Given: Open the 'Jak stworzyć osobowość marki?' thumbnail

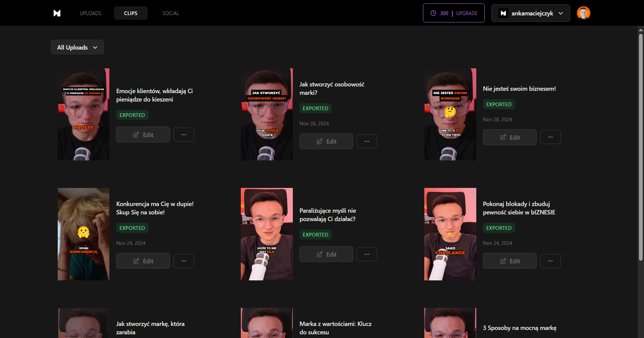Looking at the screenshot, I should click(x=267, y=114).
